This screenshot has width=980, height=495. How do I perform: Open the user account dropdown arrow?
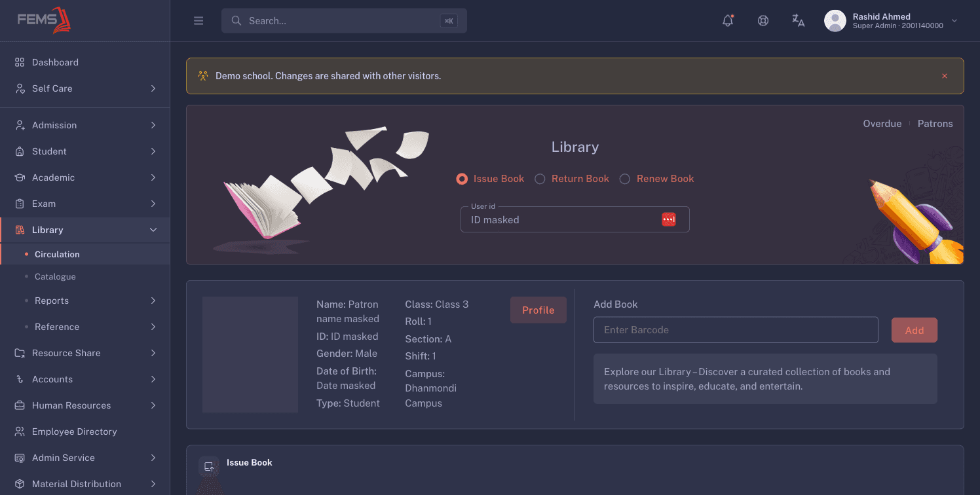point(954,21)
